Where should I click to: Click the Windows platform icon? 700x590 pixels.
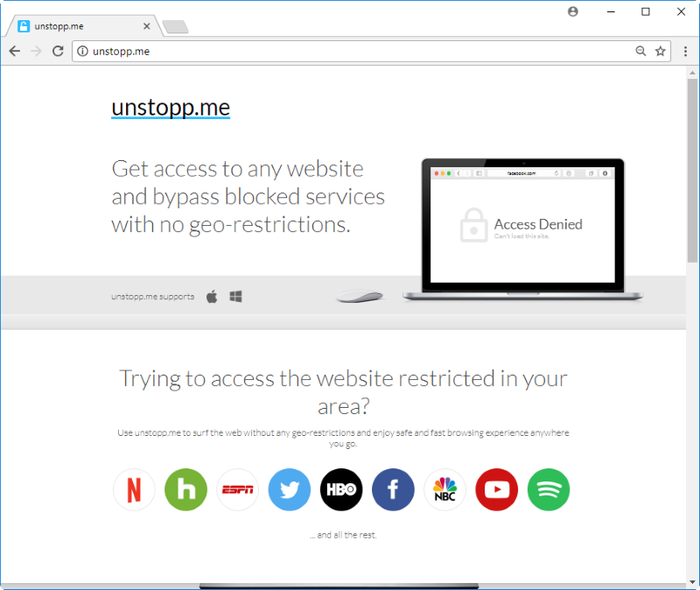(x=235, y=297)
